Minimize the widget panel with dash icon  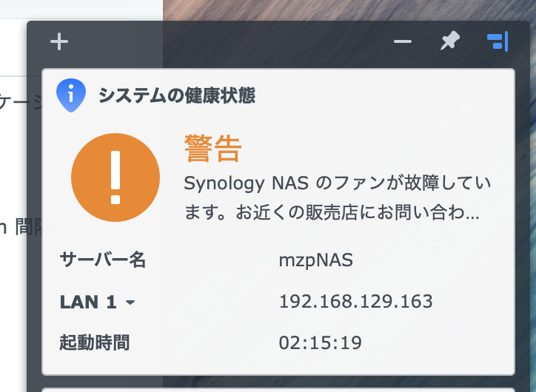point(402,41)
